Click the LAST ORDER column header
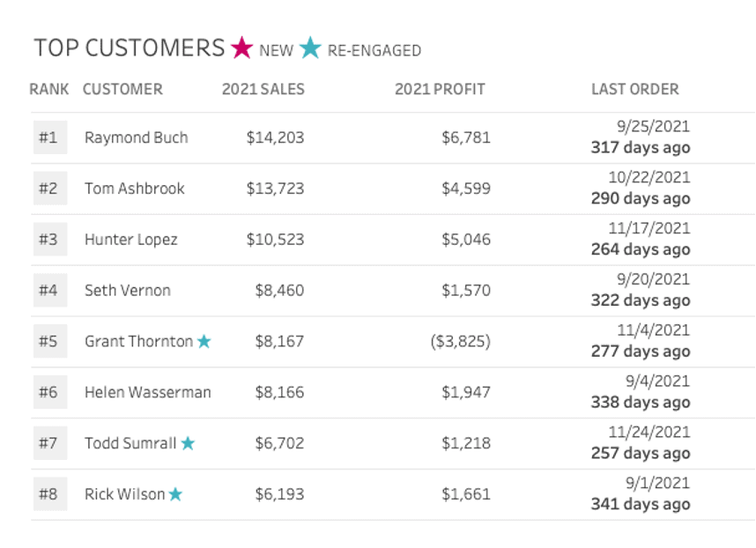This screenshot has width=756, height=548. pos(634,89)
